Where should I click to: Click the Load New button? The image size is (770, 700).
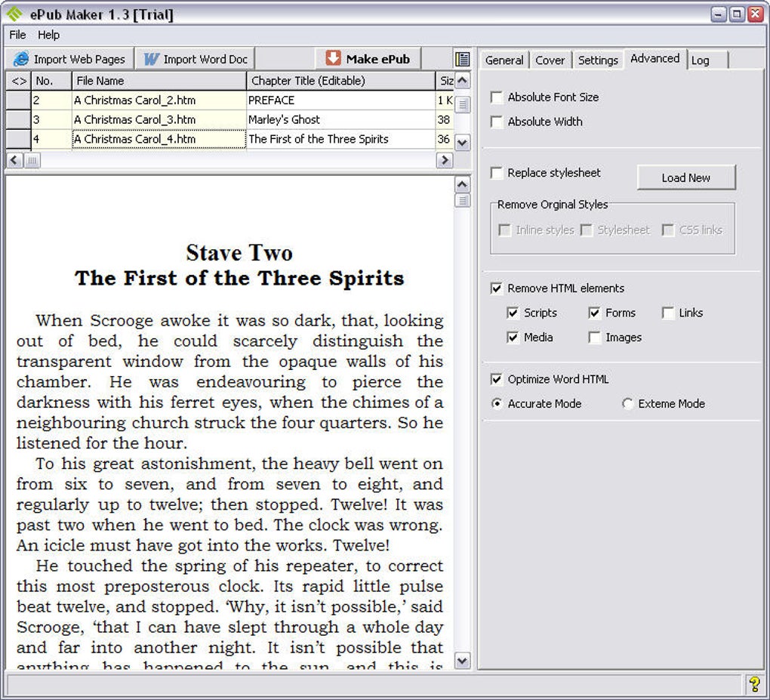pyautogui.click(x=686, y=177)
